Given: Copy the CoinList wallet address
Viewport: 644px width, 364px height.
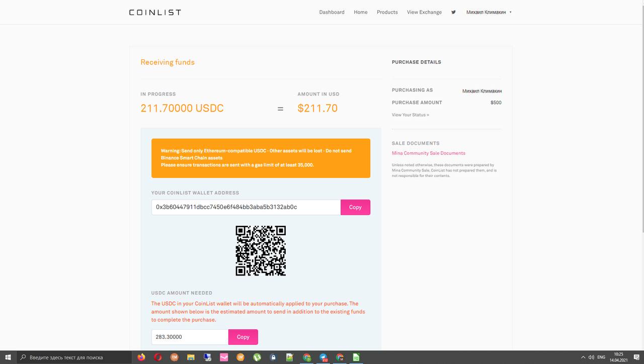Looking at the screenshot, I should pyautogui.click(x=355, y=207).
